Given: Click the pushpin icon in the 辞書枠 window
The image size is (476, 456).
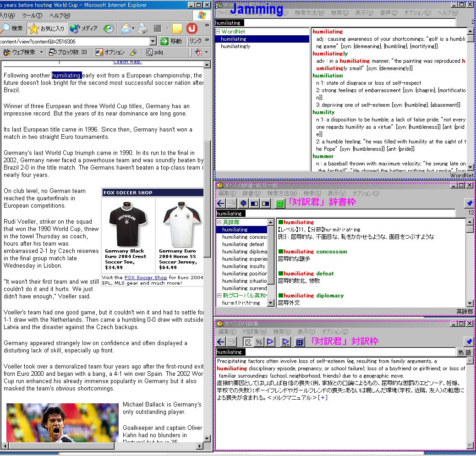Looking at the screenshot, I should click(x=469, y=203).
